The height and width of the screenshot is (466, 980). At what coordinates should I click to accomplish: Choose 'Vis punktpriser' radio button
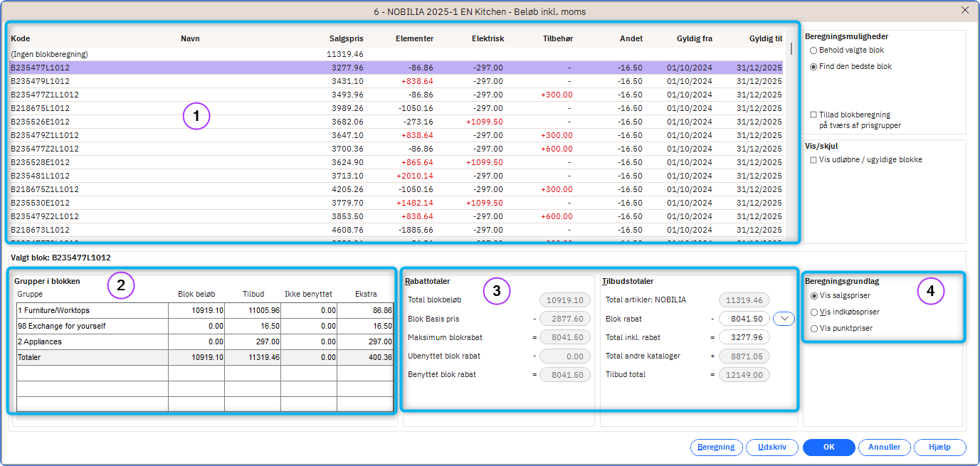[815, 329]
